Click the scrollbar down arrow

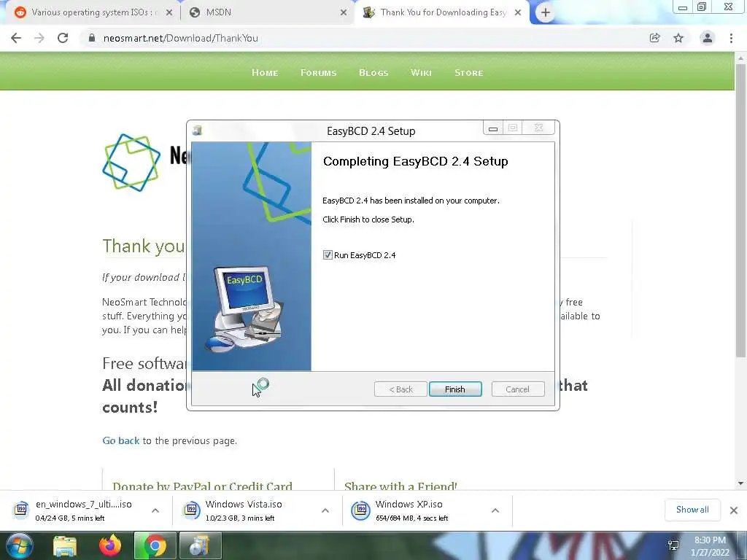click(x=740, y=483)
